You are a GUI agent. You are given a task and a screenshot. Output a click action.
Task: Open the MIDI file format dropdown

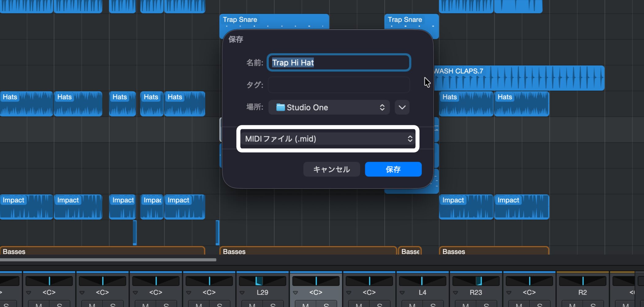click(x=328, y=139)
